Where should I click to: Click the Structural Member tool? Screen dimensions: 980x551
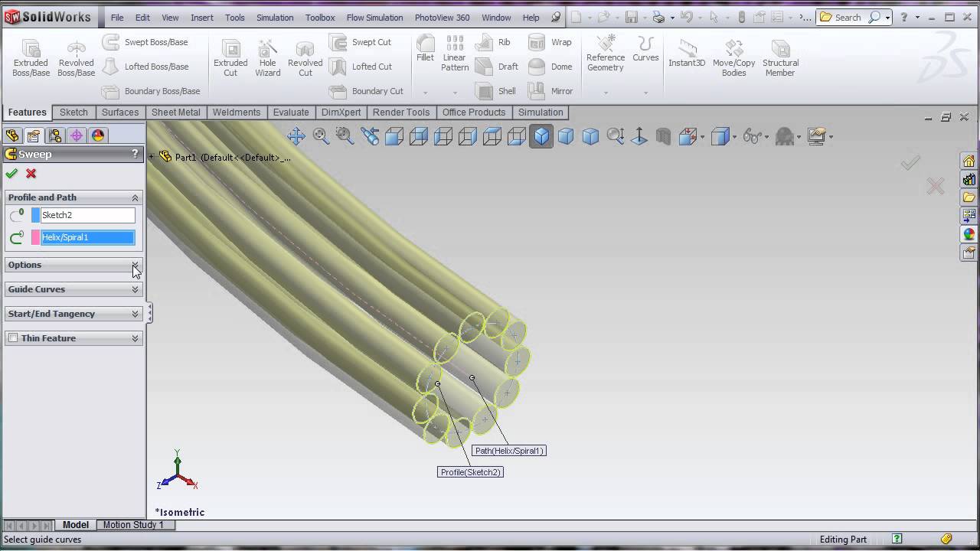(x=780, y=57)
